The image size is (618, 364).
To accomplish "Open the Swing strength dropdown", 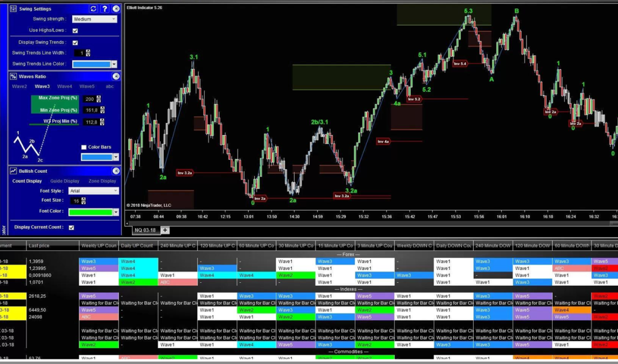I will tap(94, 19).
